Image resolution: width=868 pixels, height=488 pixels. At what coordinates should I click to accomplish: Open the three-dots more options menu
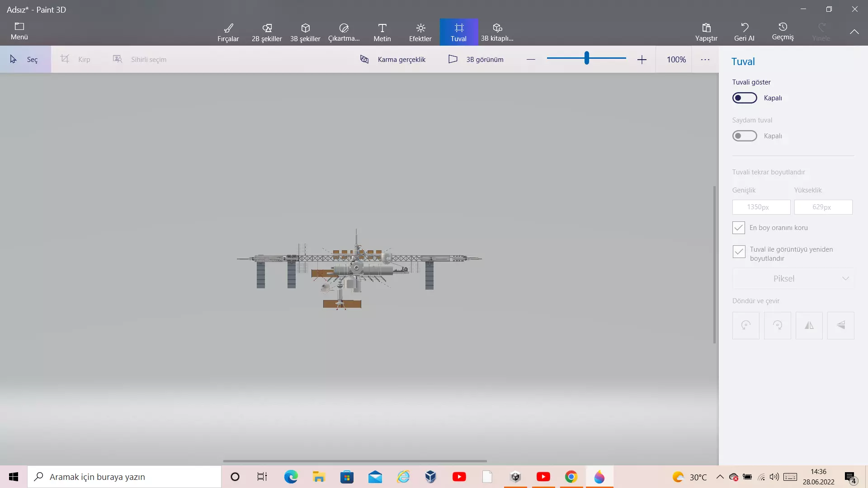pos(705,60)
